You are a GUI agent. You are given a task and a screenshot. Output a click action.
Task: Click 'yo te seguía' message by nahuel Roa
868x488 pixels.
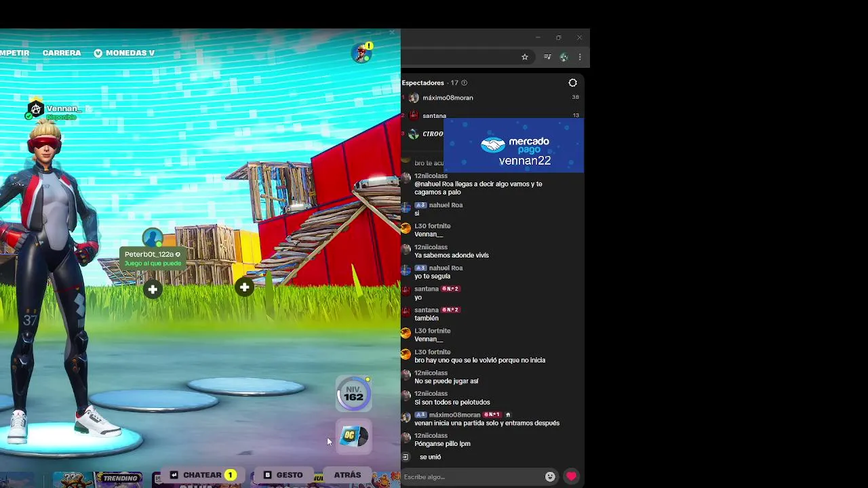432,277
